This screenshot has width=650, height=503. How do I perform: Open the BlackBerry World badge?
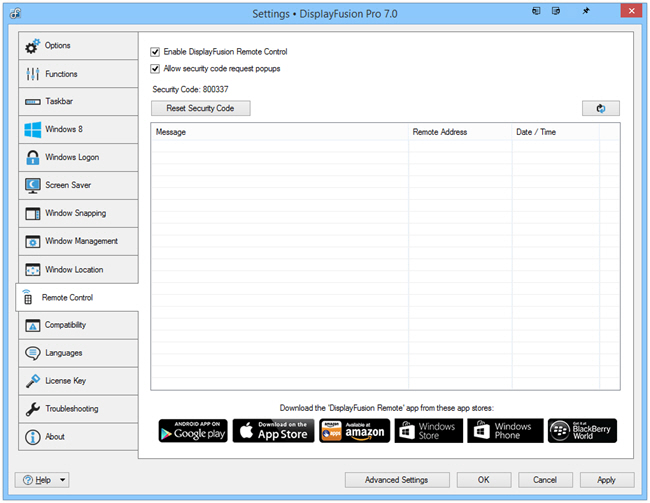click(x=582, y=430)
